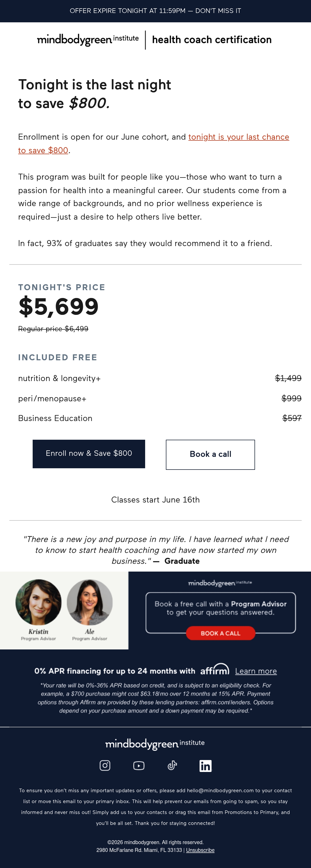The image size is (311, 868).
Task: Click the $5,699 tonight's price text
Action: (x=59, y=307)
